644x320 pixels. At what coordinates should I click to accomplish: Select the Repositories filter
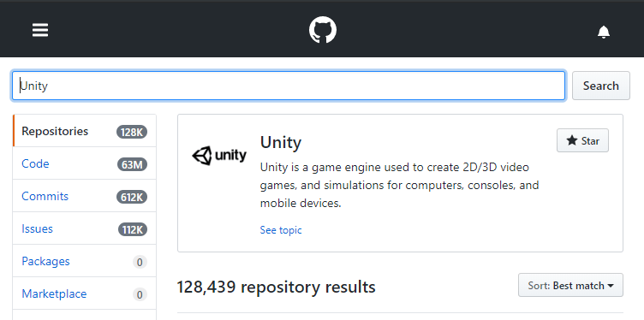(84, 131)
